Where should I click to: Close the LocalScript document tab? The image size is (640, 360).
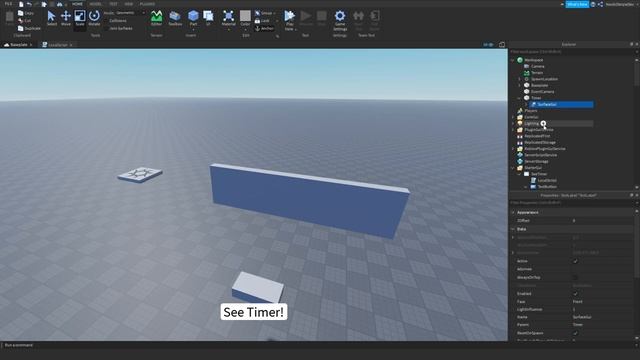click(x=71, y=45)
